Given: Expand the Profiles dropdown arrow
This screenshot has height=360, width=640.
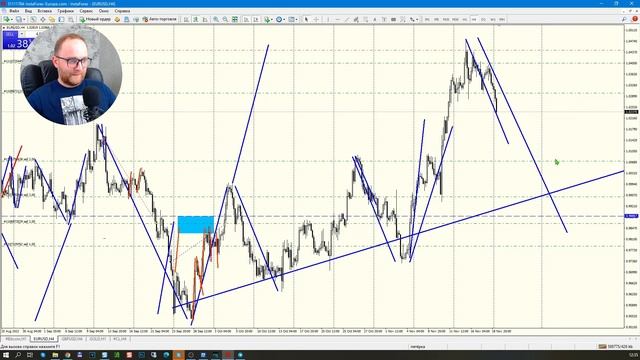Looking at the screenshot, I should tap(24, 19).
